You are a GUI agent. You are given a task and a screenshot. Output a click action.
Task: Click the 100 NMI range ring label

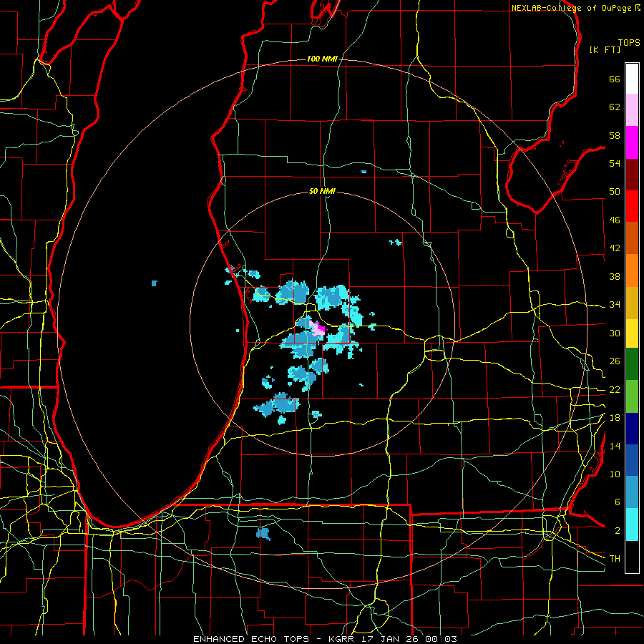click(322, 59)
